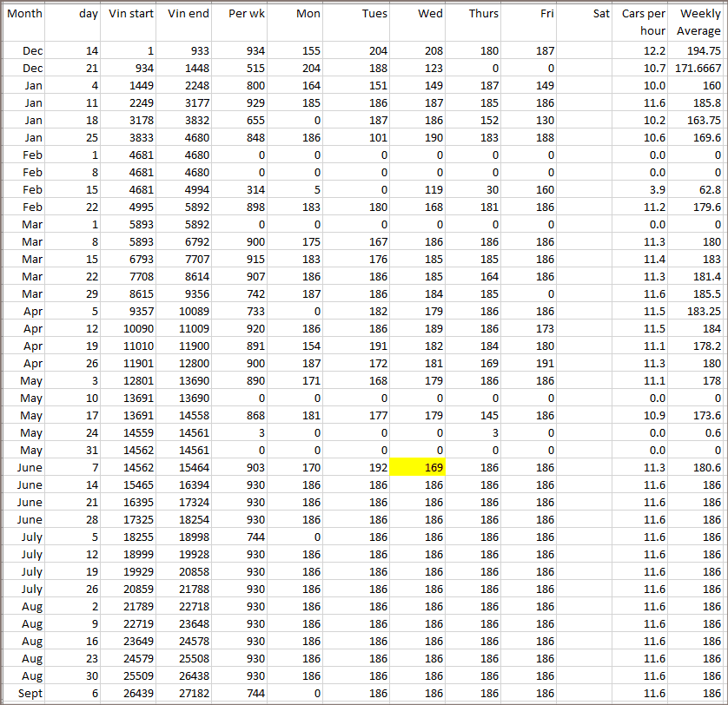
Task: Click the Mon cell with value 5
Action: tap(295, 190)
